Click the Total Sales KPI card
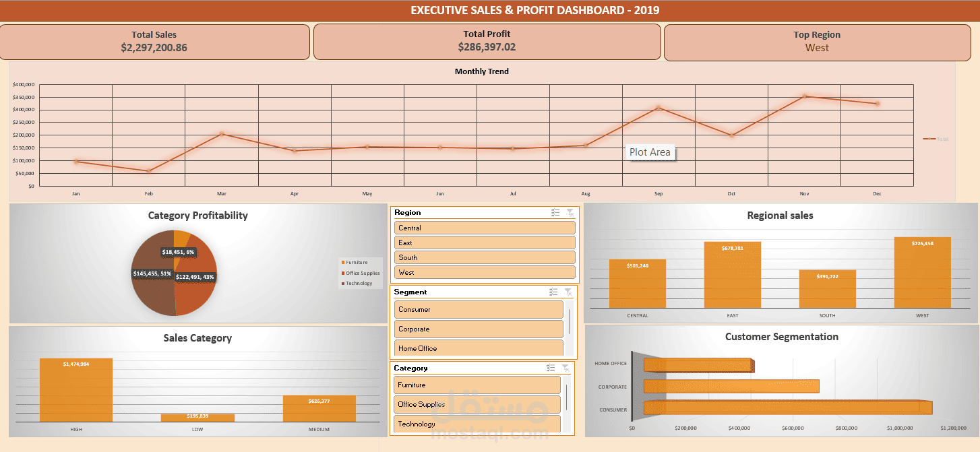This screenshot has height=452, width=980. click(154, 42)
